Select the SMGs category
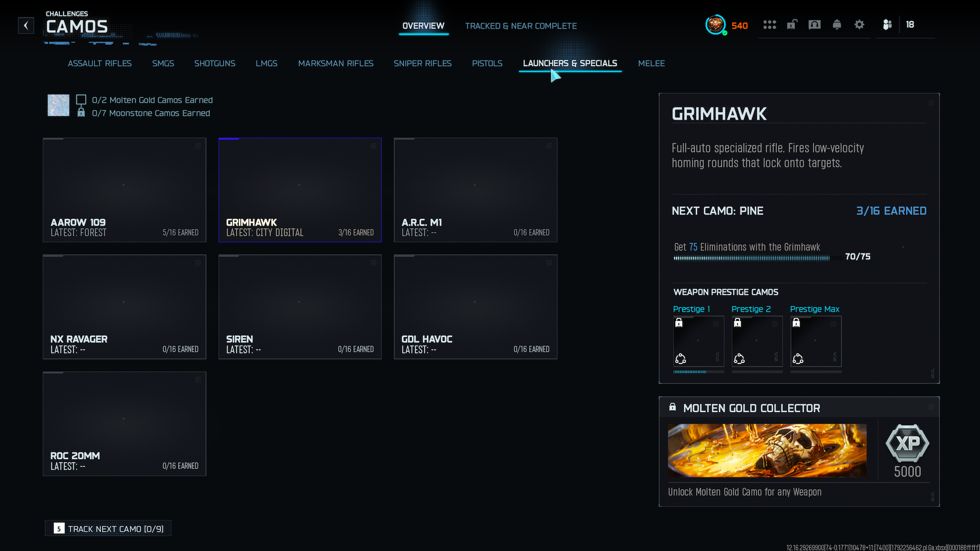The height and width of the screenshot is (551, 980). tap(163, 63)
